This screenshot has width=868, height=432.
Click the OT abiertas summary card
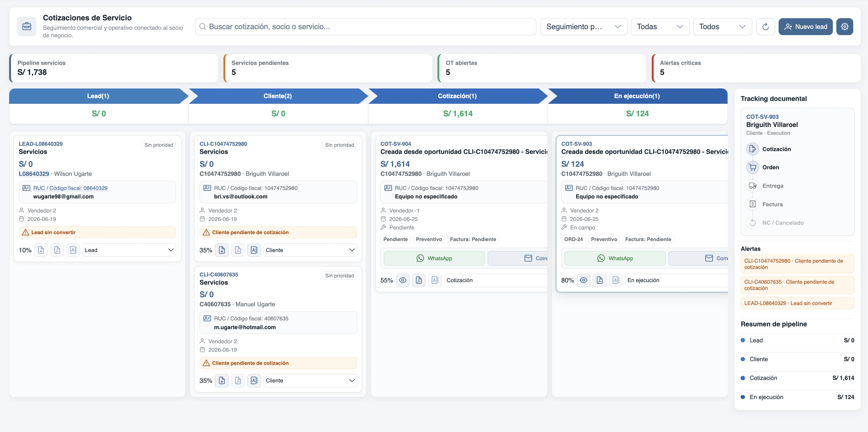coord(542,68)
